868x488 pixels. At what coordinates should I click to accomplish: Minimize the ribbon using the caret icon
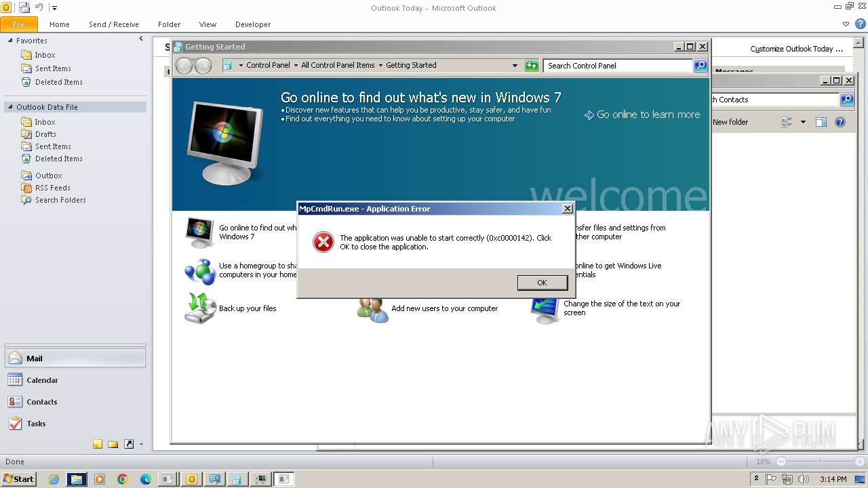(x=846, y=24)
